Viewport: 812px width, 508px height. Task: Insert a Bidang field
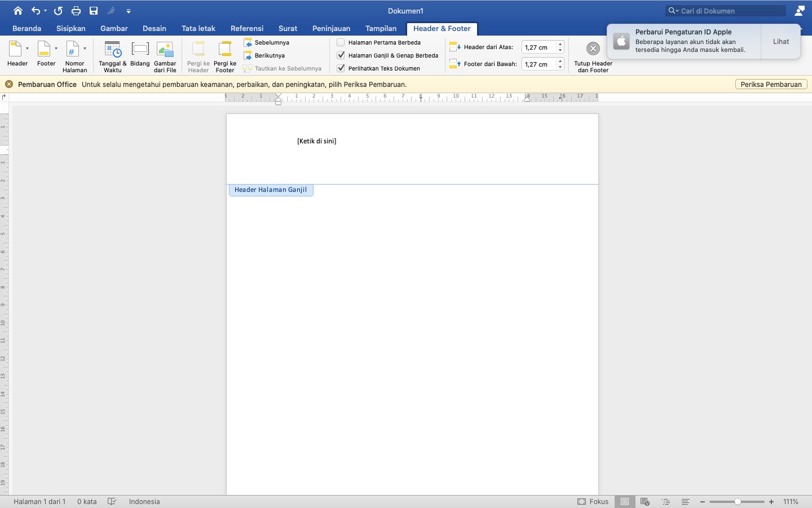click(140, 55)
